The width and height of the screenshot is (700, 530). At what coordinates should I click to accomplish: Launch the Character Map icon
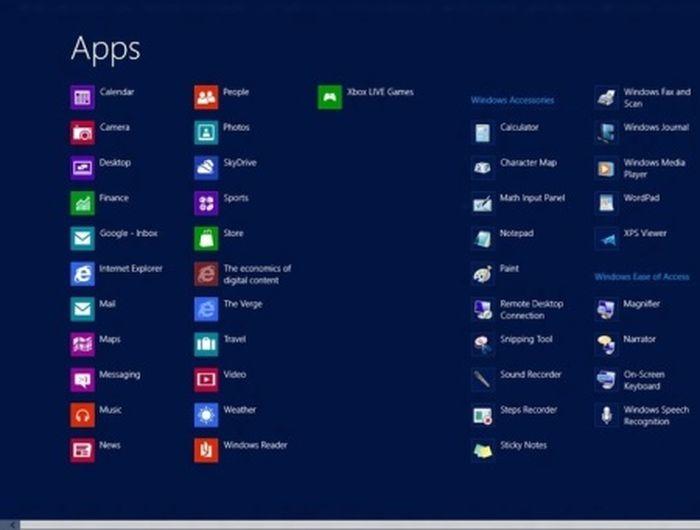pos(483,168)
